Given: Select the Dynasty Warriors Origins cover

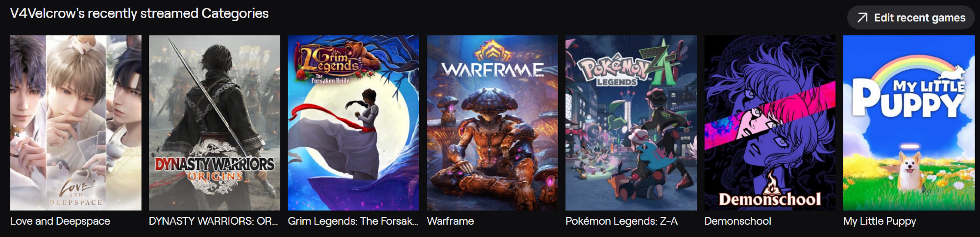Looking at the screenshot, I should (215, 123).
